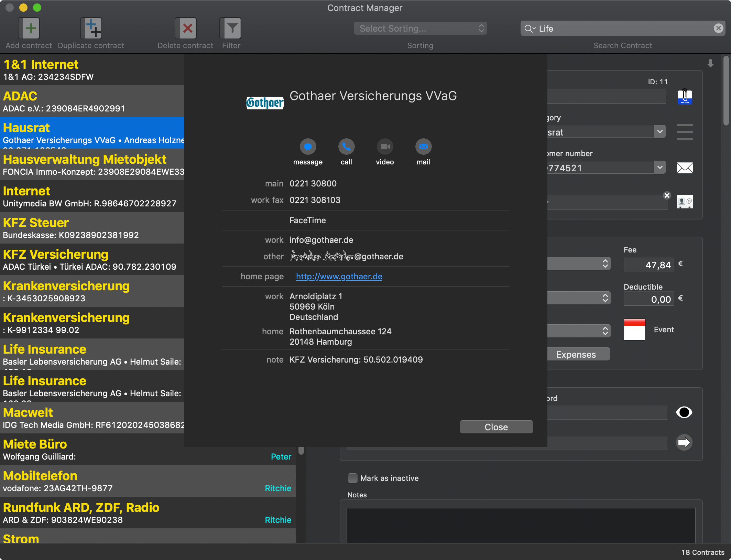Click the list lines icon beside category
Image resolution: width=731 pixels, height=560 pixels.
point(685,132)
